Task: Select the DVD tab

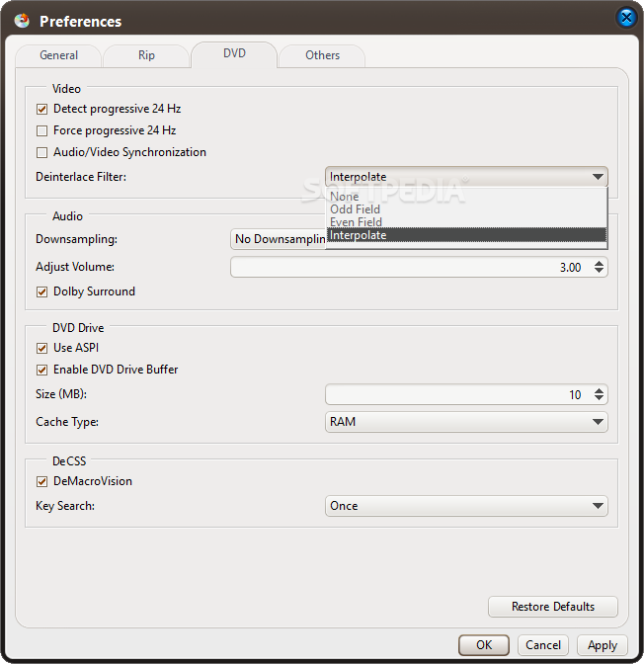Action: 234,53
